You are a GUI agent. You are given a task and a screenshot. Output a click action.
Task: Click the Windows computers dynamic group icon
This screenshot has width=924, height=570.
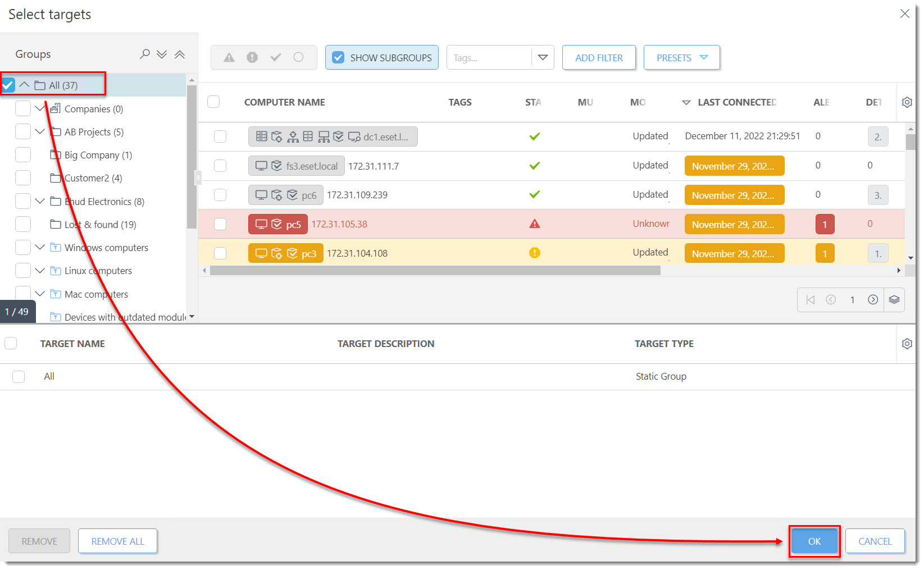click(x=56, y=247)
